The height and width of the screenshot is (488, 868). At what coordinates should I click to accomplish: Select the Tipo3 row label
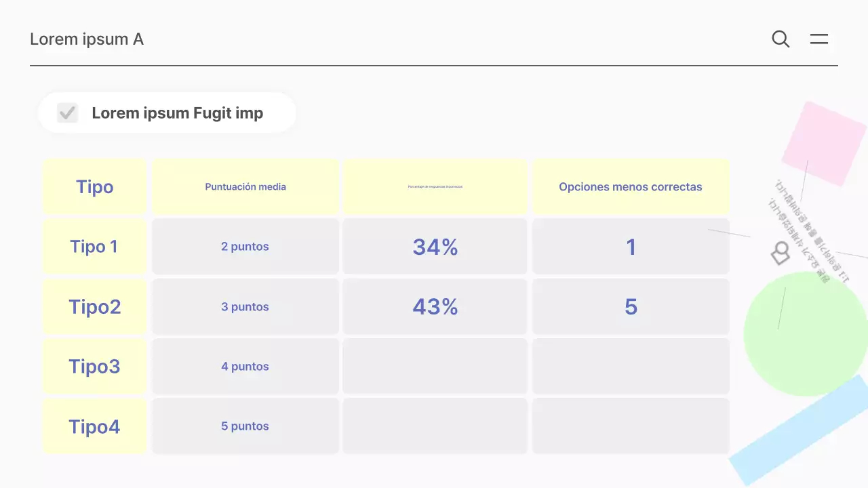pyautogui.click(x=94, y=367)
